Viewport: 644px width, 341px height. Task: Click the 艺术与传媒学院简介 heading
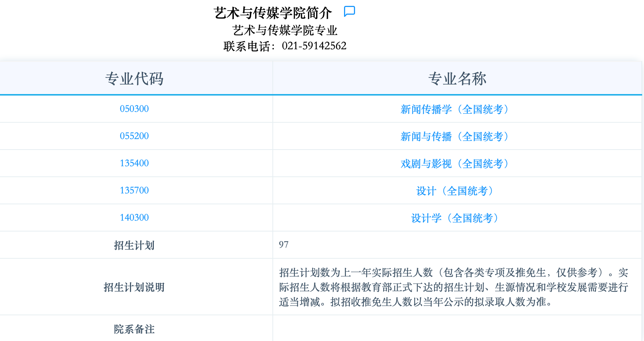(x=273, y=13)
